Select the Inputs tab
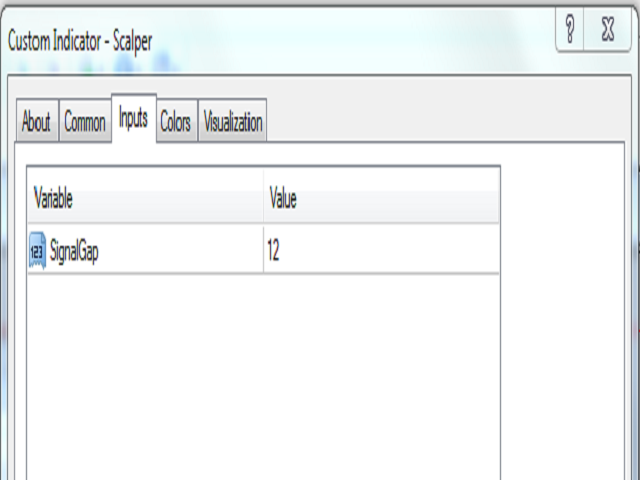This screenshot has height=480, width=640. (x=133, y=118)
